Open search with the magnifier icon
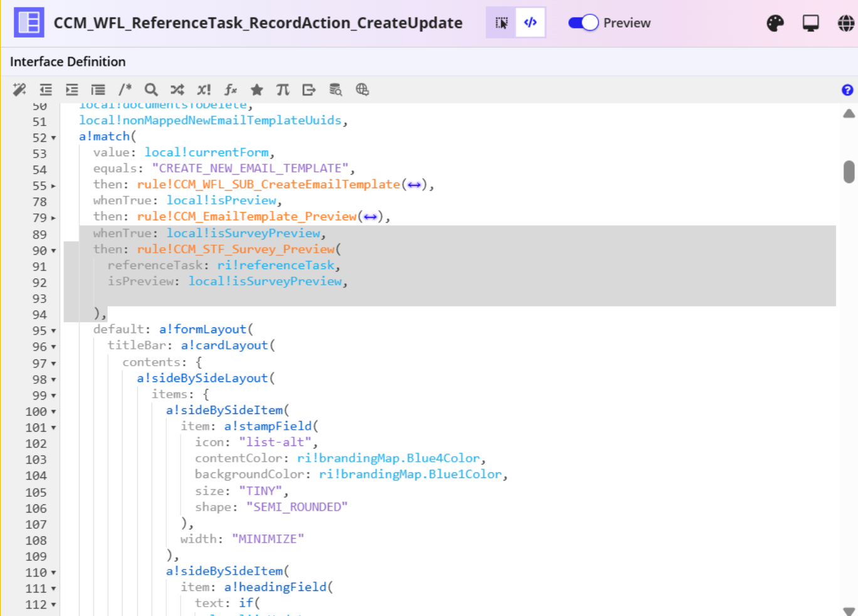The height and width of the screenshot is (616, 858). click(151, 90)
